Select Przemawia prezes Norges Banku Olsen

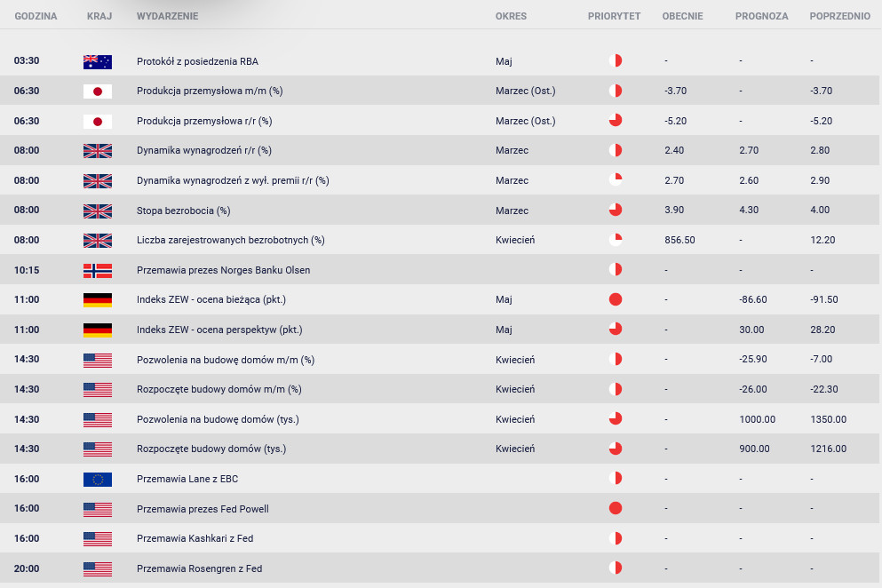223,271
